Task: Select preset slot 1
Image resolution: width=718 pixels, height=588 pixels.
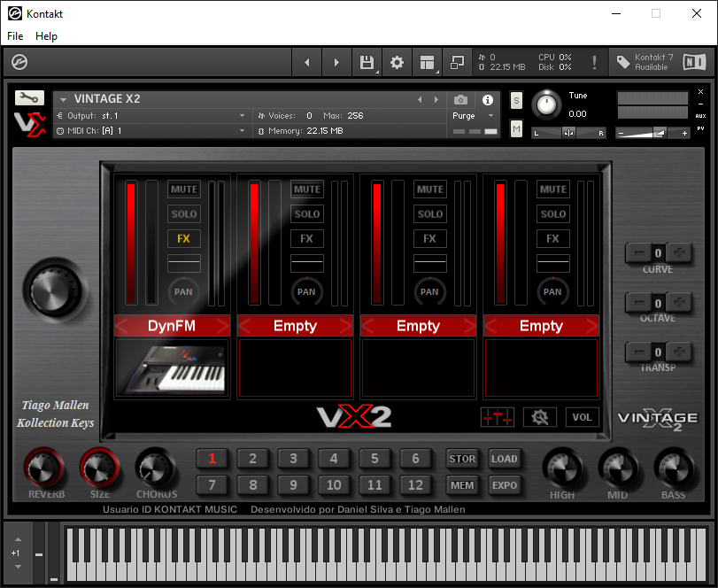Action: [212, 459]
